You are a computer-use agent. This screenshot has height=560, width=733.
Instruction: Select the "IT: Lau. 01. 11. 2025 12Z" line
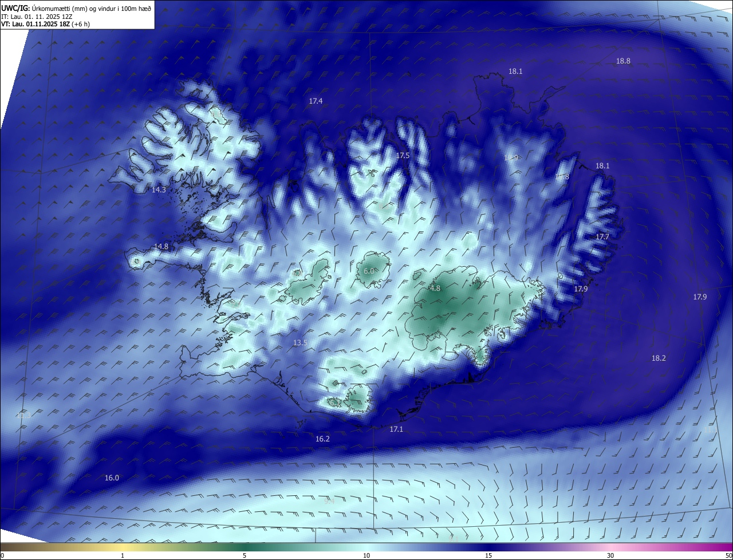point(37,16)
